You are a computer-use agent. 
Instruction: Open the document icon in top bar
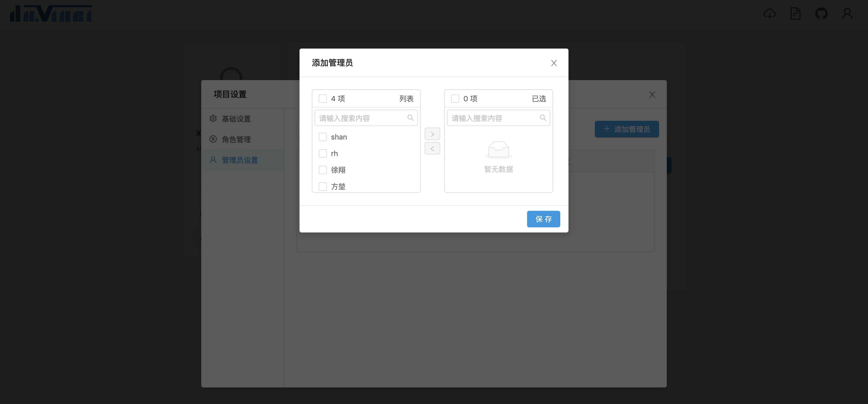click(x=795, y=14)
